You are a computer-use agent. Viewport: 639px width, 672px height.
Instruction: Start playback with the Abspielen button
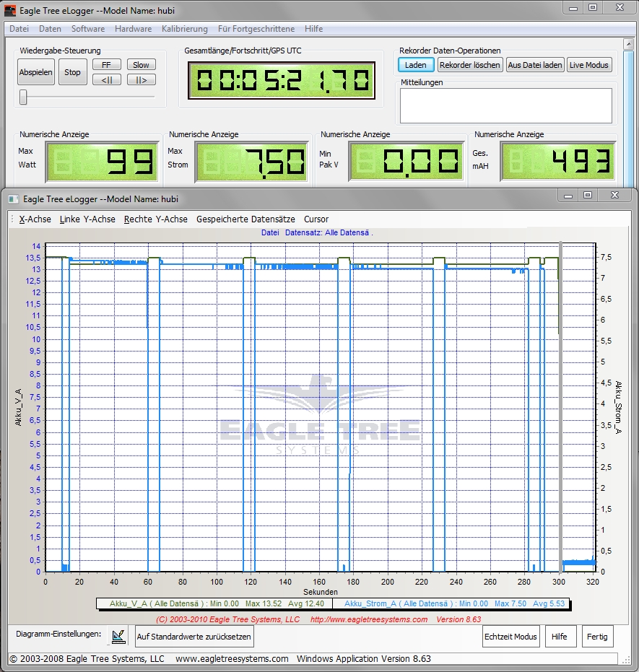coord(36,72)
